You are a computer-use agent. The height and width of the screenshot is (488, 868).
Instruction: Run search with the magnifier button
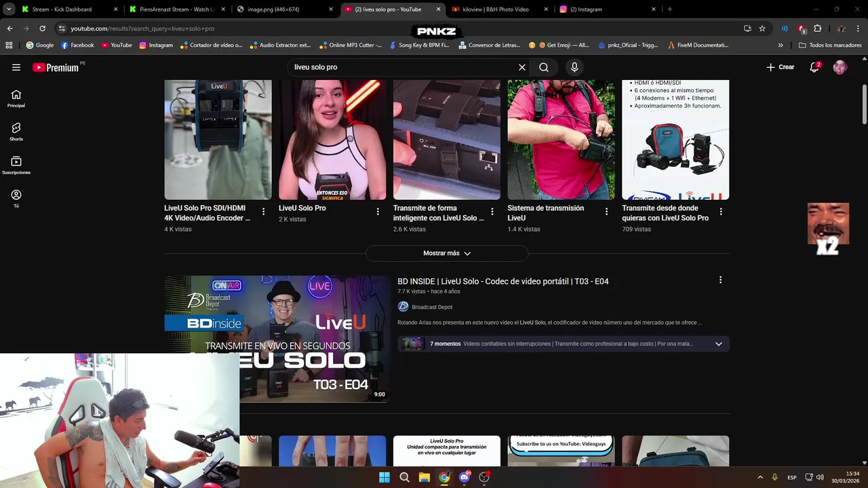coord(544,67)
